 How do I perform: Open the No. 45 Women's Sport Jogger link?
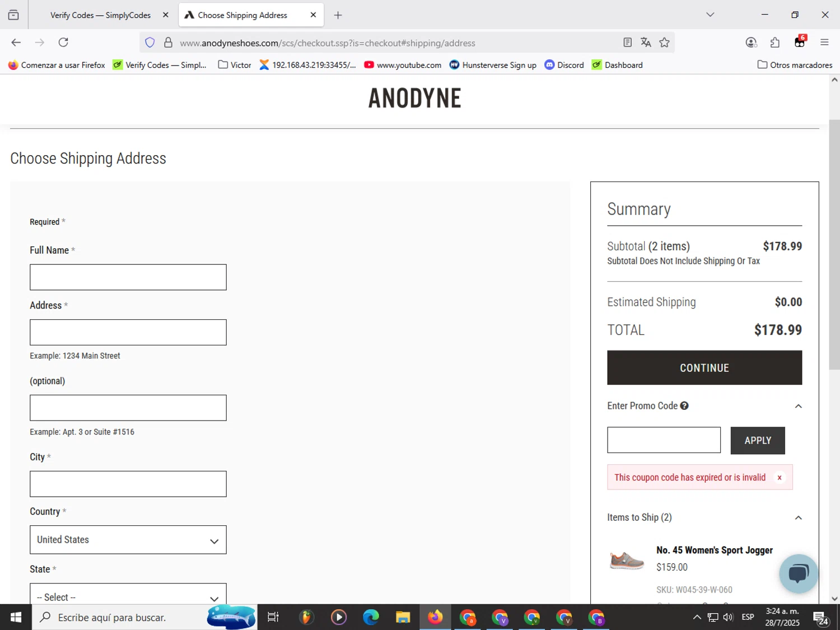(715, 550)
